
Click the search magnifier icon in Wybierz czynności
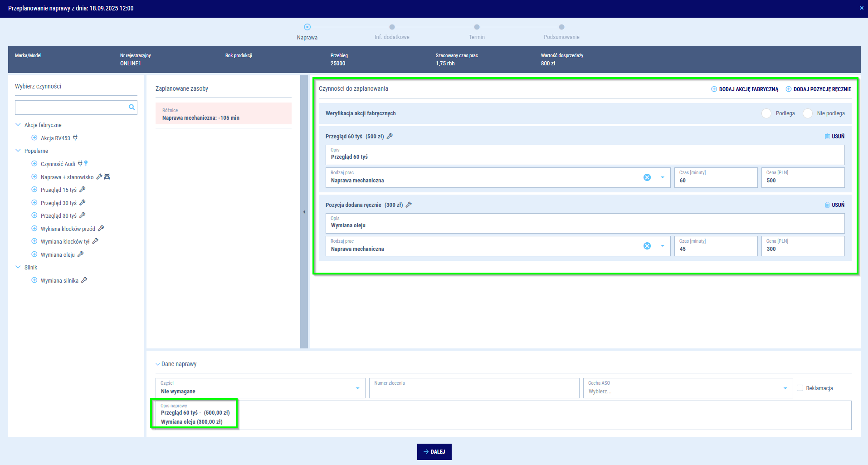(x=132, y=108)
